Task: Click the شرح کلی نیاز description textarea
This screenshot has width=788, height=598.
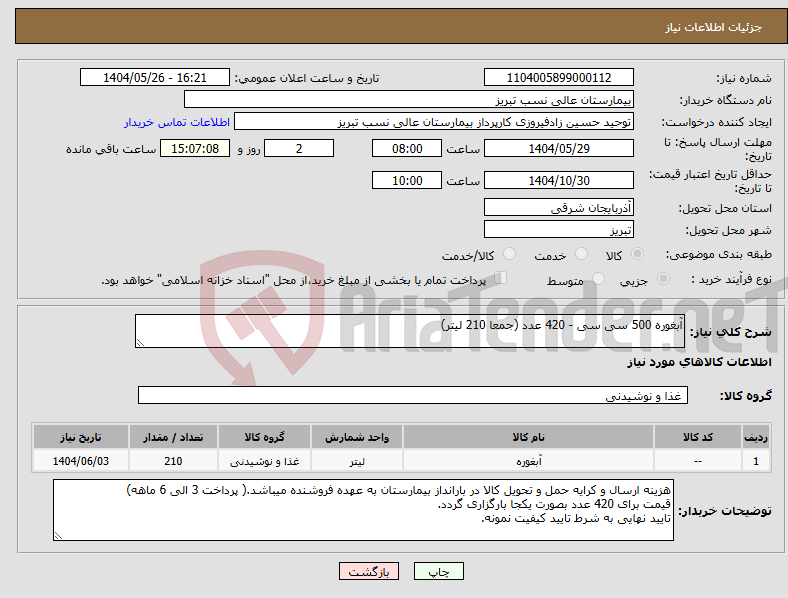Action: pyautogui.click(x=410, y=331)
